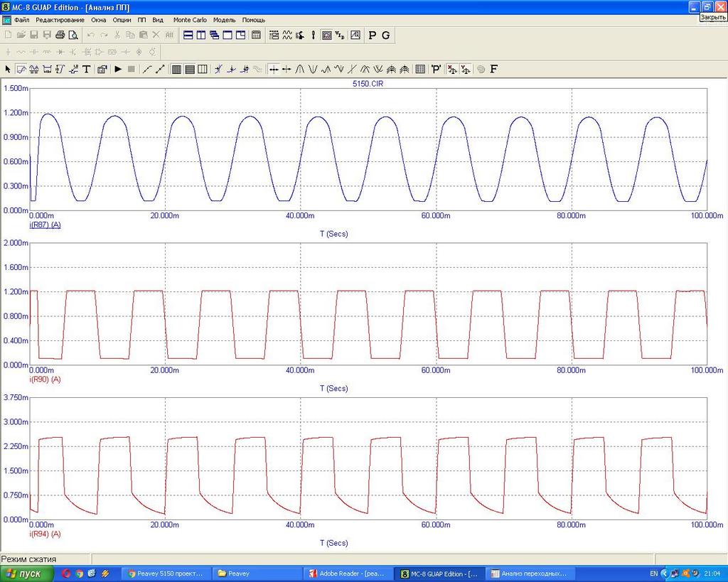728x582 pixels.
Task: Select the Horizontal Tag tool
Action: tap(47, 69)
